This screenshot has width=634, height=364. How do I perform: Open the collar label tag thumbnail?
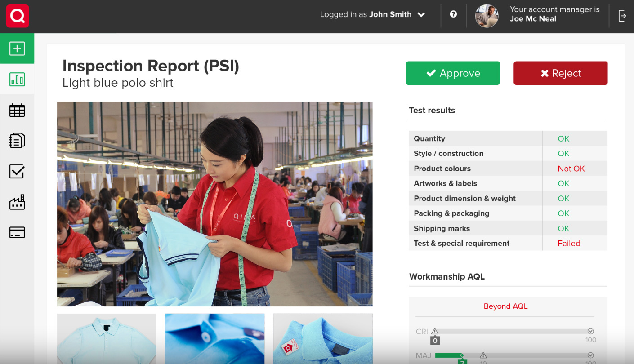pyautogui.click(x=322, y=338)
